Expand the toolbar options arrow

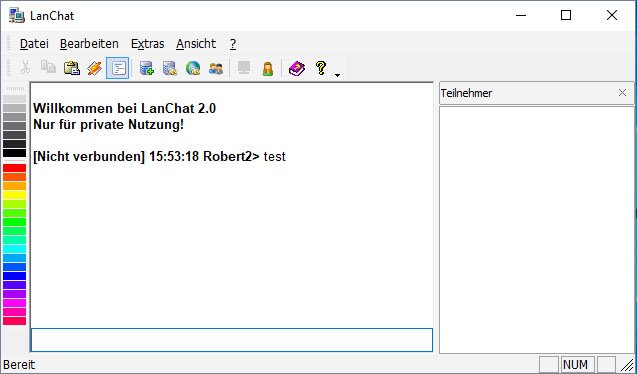(337, 75)
